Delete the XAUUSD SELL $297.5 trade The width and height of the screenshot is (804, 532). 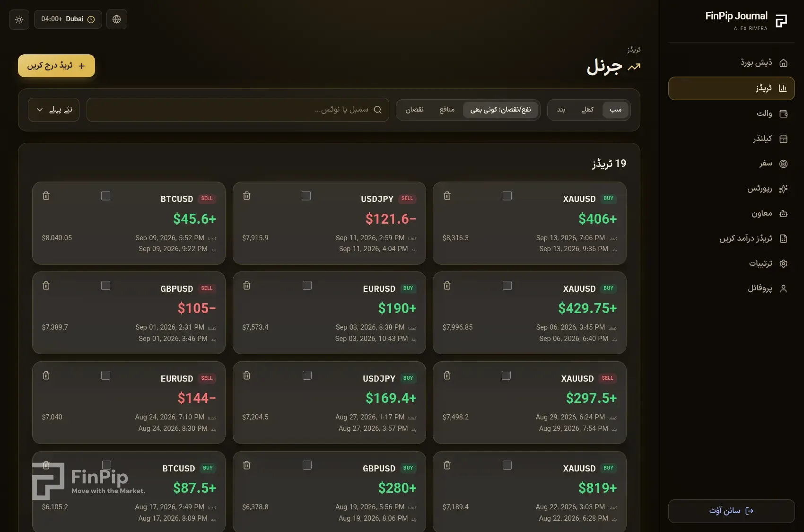point(447,375)
